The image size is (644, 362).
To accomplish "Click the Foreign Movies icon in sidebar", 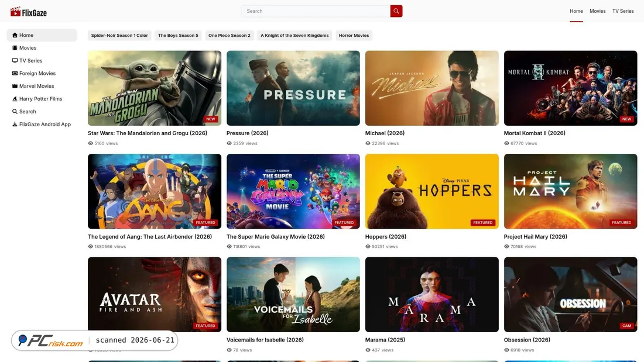I will [x=15, y=74].
